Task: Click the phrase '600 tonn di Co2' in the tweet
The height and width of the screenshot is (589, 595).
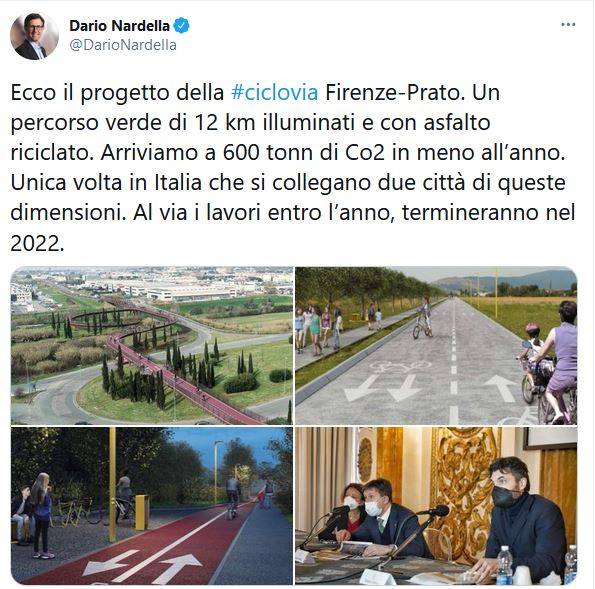Action: pos(304,153)
